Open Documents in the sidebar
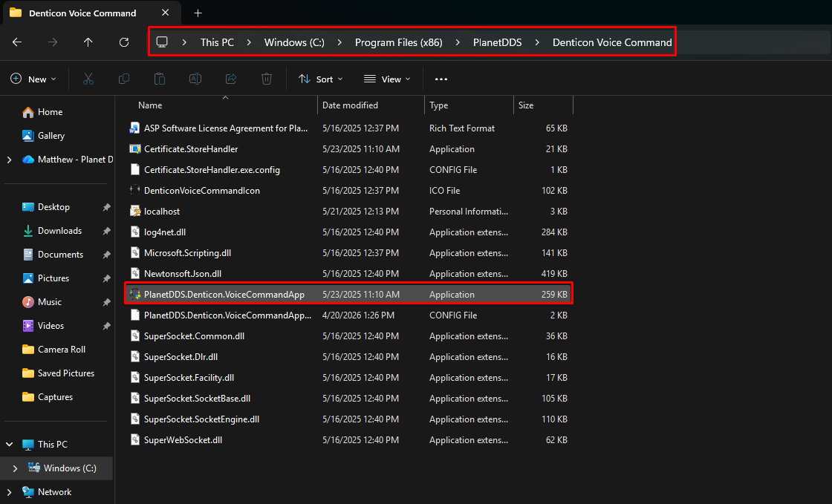 click(x=53, y=255)
